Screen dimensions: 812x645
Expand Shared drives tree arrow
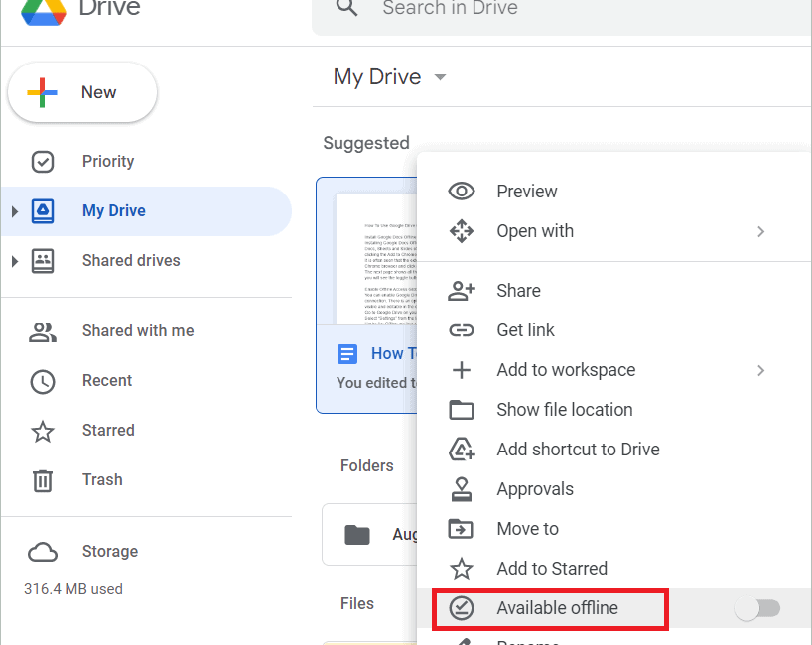15,261
